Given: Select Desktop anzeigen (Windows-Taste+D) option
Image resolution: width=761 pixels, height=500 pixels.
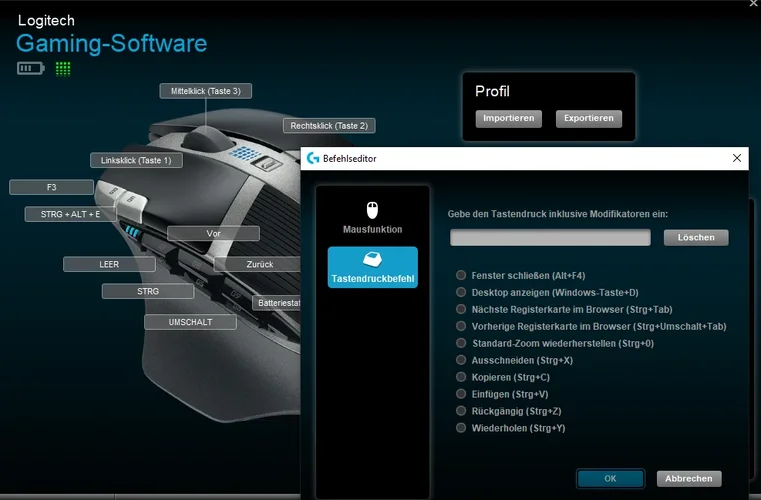Looking at the screenshot, I should pyautogui.click(x=547, y=292).
